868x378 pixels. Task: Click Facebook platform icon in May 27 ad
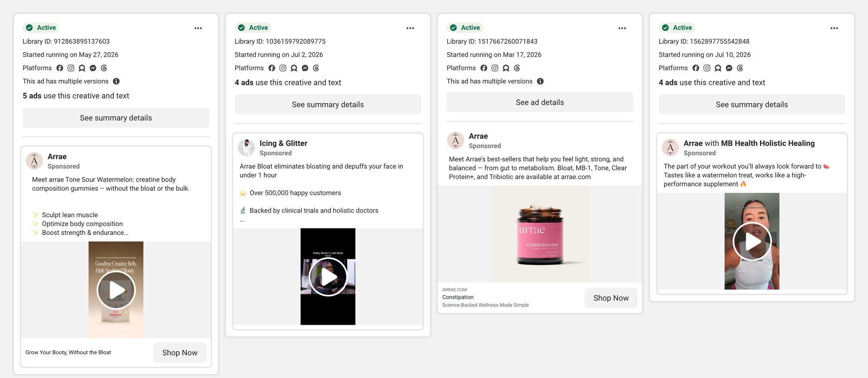pos(60,68)
